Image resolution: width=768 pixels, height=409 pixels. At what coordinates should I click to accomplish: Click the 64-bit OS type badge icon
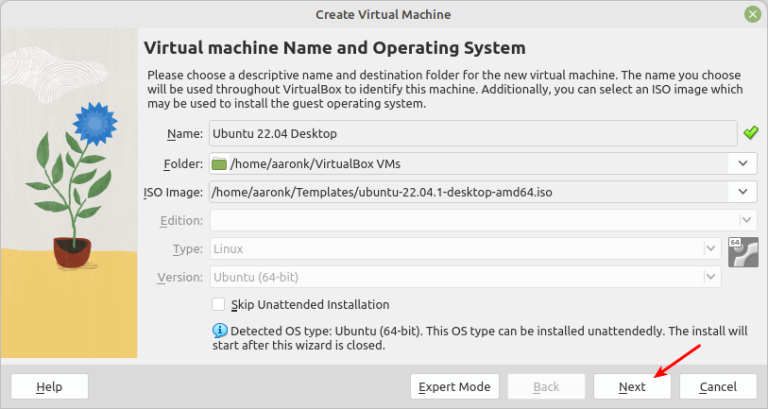740,251
